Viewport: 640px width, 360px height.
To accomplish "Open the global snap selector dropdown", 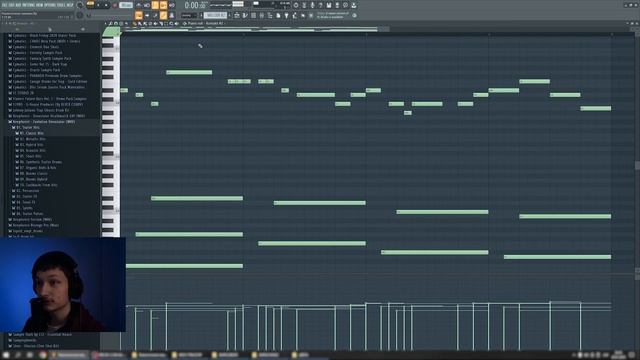I will tap(190, 16).
